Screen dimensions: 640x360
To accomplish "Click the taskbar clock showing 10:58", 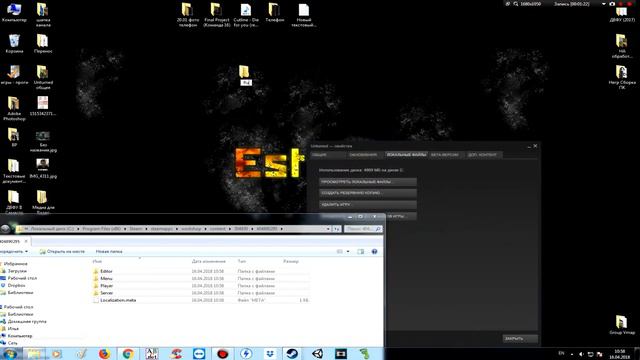I will (x=619, y=354).
